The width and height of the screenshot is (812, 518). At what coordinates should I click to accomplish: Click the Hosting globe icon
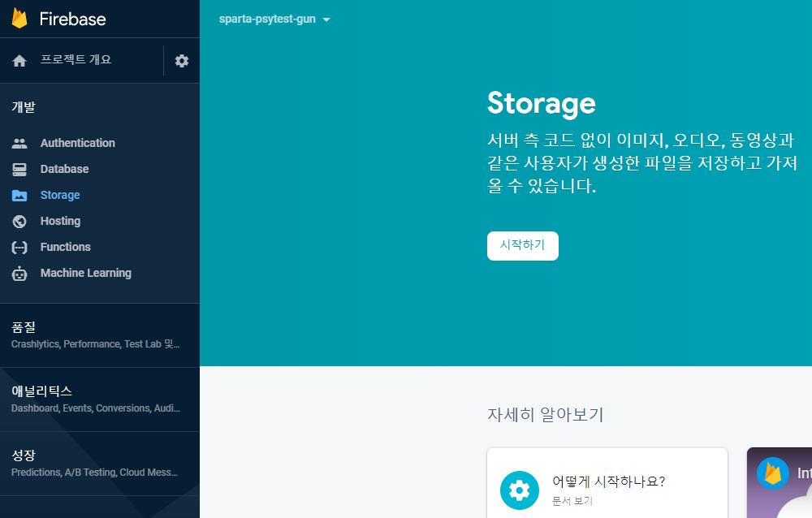(19, 221)
